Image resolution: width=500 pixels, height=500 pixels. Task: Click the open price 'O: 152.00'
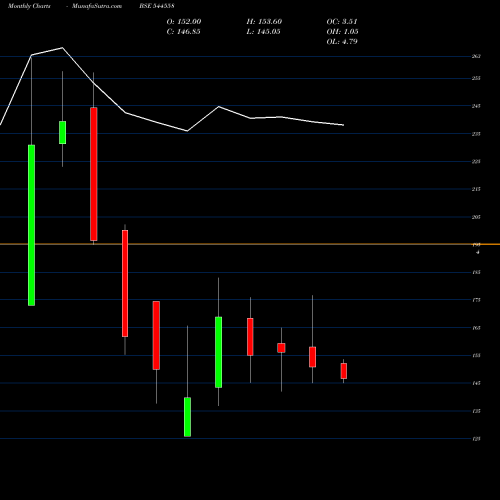pos(184,22)
